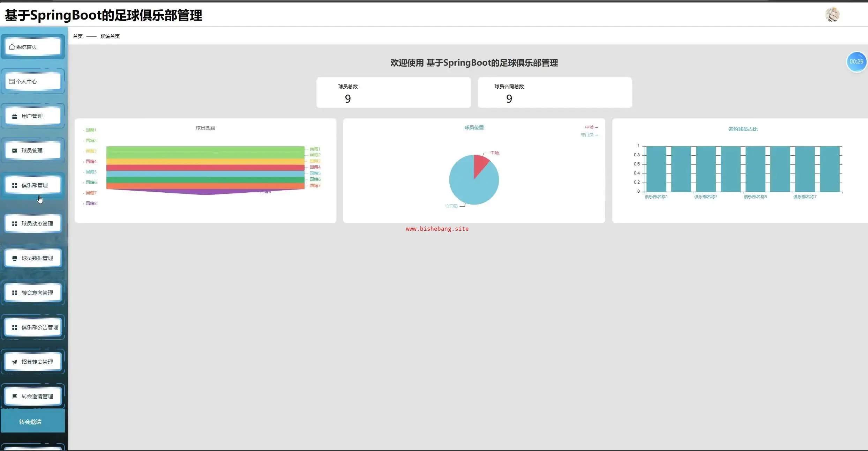Click the home icon beside 系统首页
The height and width of the screenshot is (451, 868).
[x=12, y=47]
